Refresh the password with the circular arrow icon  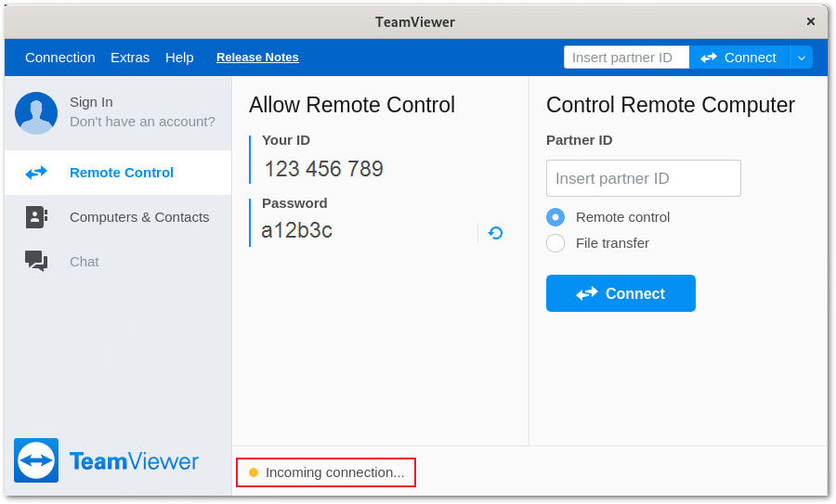pos(495,233)
